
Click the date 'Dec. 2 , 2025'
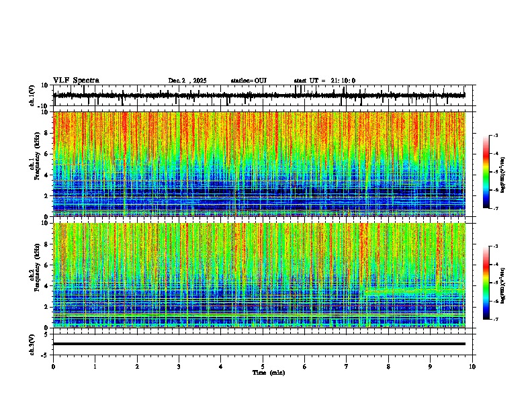[x=187, y=81]
